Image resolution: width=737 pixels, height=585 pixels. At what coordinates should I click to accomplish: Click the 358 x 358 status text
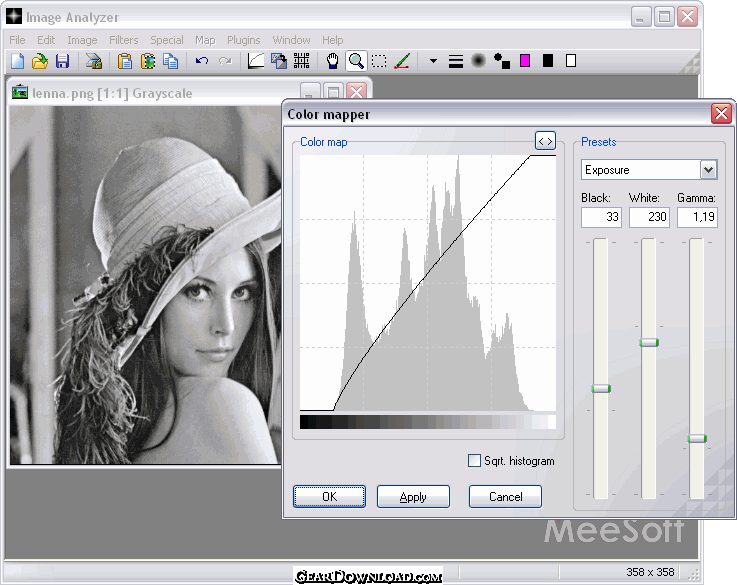[650, 572]
